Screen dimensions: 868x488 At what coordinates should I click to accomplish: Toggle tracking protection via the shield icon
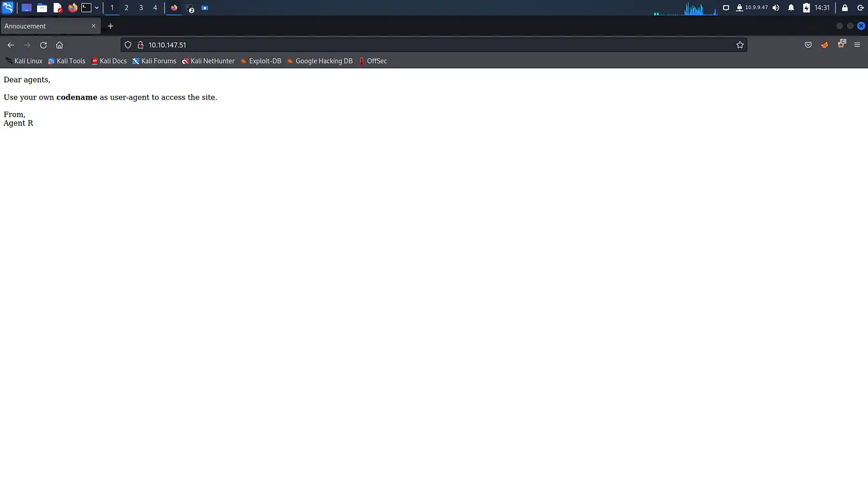pyautogui.click(x=128, y=45)
